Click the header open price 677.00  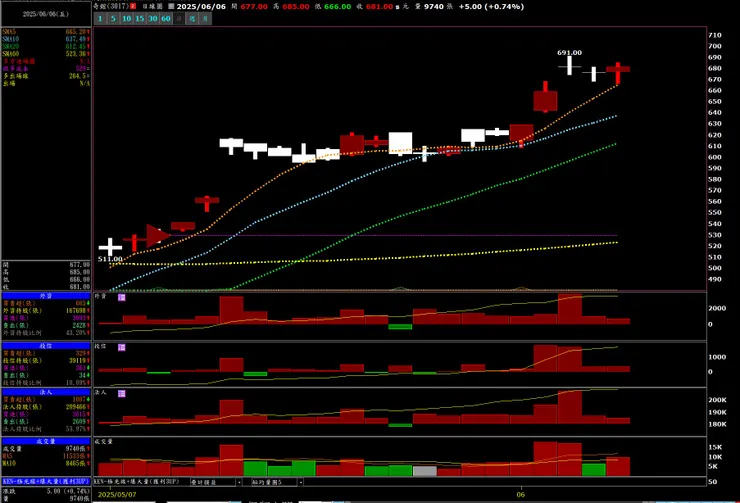click(254, 7)
